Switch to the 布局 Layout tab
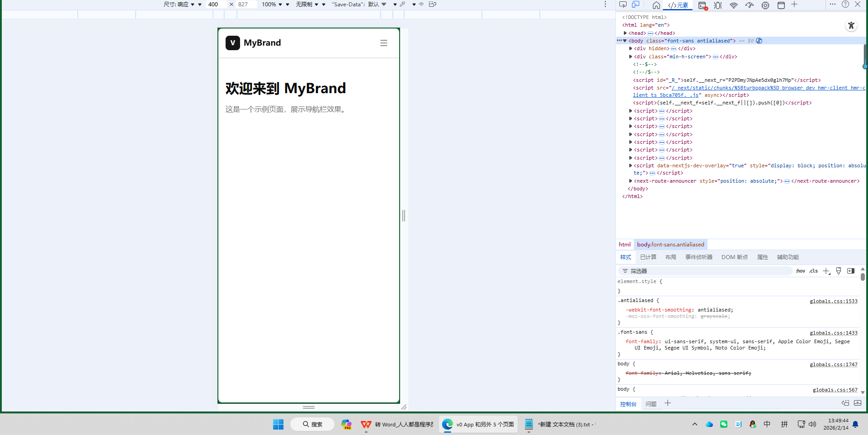Viewport: 868px width, 435px height. [671, 257]
